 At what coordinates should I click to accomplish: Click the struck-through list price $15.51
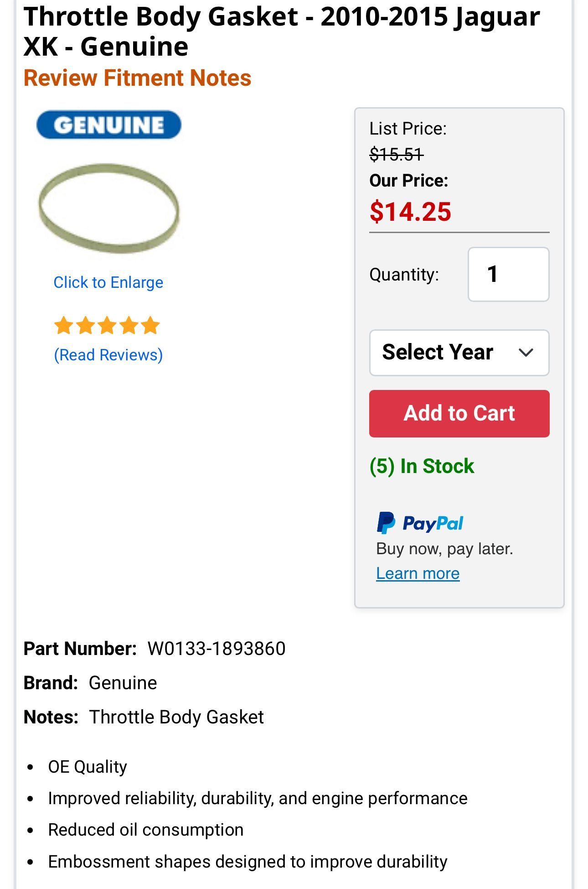pyautogui.click(x=396, y=155)
